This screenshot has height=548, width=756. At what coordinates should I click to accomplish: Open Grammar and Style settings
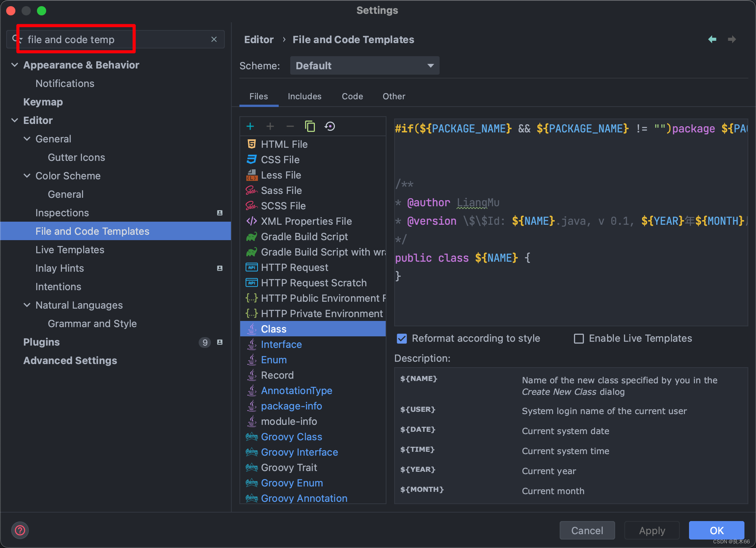(115, 324)
